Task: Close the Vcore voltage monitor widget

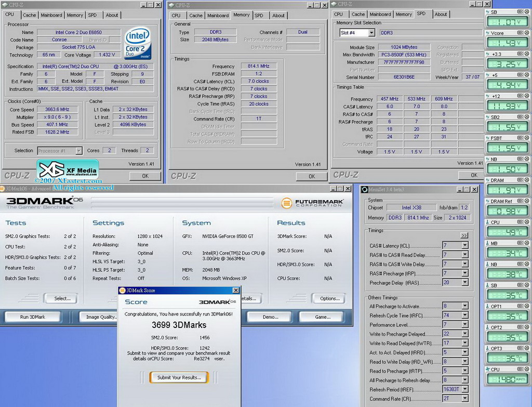Action: tap(526, 33)
